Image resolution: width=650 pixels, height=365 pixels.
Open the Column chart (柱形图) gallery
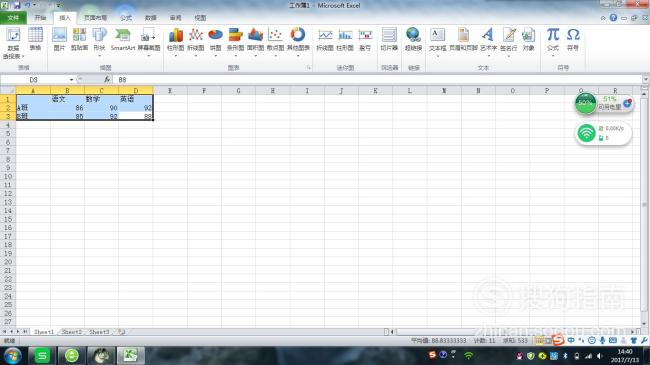coord(176,41)
